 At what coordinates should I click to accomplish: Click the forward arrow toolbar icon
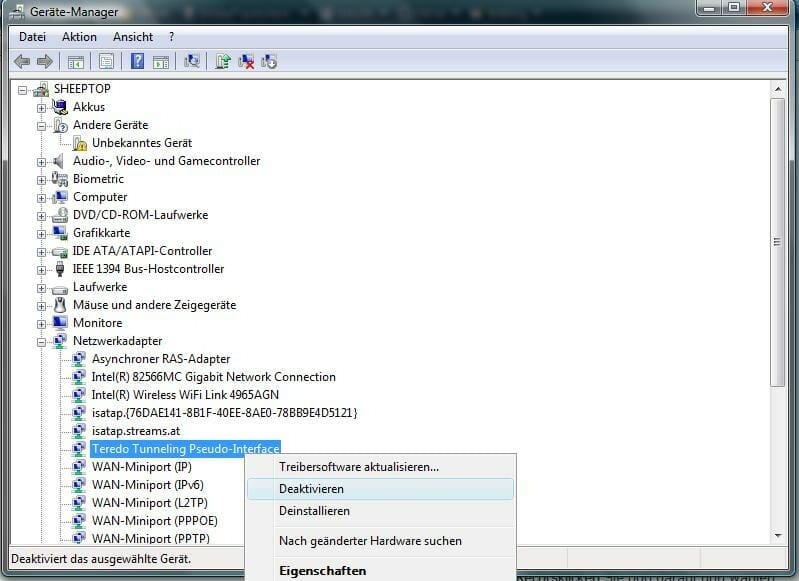coord(44,62)
